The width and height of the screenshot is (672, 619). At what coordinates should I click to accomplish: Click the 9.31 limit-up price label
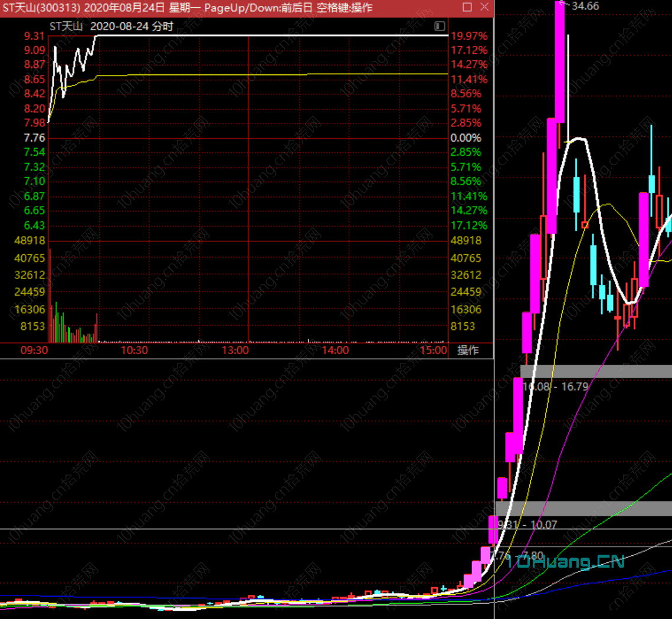tap(34, 36)
